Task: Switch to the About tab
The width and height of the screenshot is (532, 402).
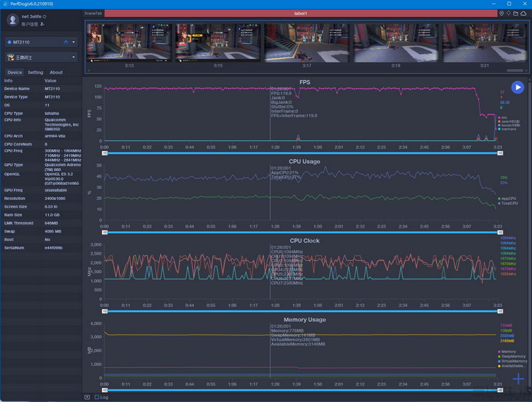Action: (x=56, y=72)
